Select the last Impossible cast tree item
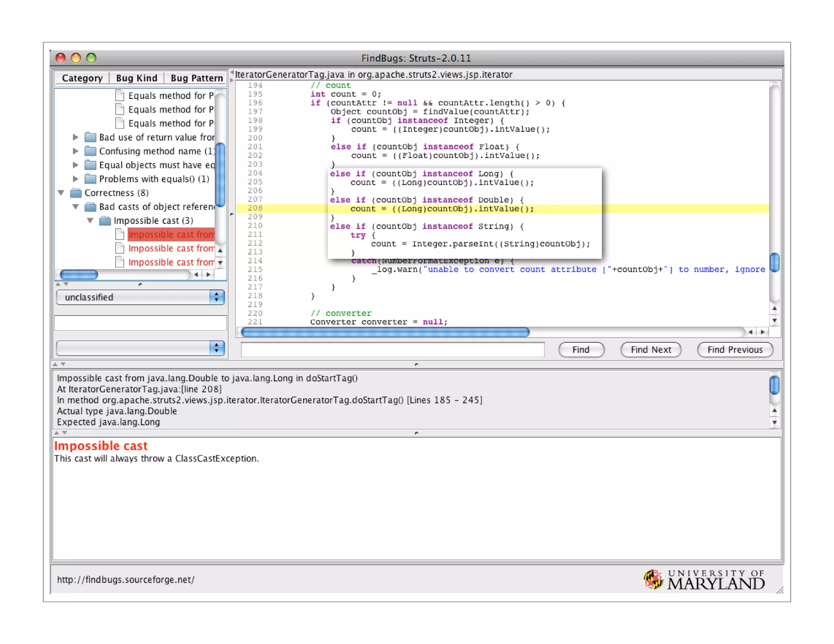Screen dimensions: 834x644 [171, 262]
